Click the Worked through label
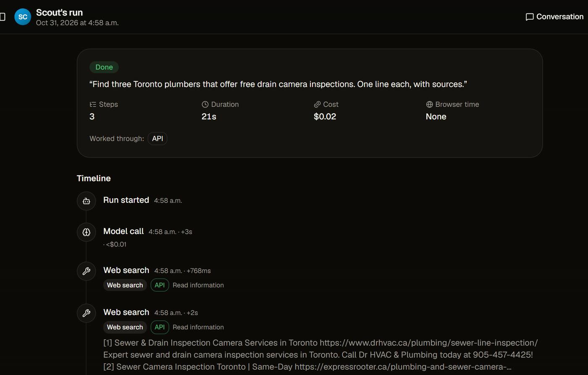Screen dimensions: 588x375 [x=117, y=139]
